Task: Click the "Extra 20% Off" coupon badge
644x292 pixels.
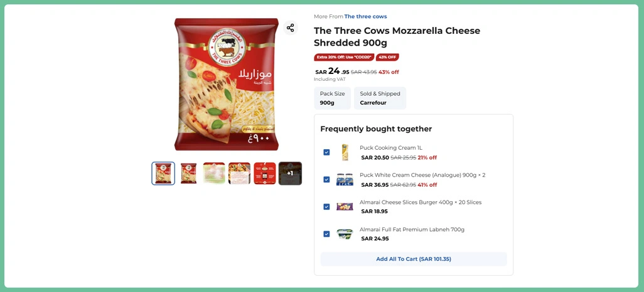Action: pyautogui.click(x=345, y=57)
